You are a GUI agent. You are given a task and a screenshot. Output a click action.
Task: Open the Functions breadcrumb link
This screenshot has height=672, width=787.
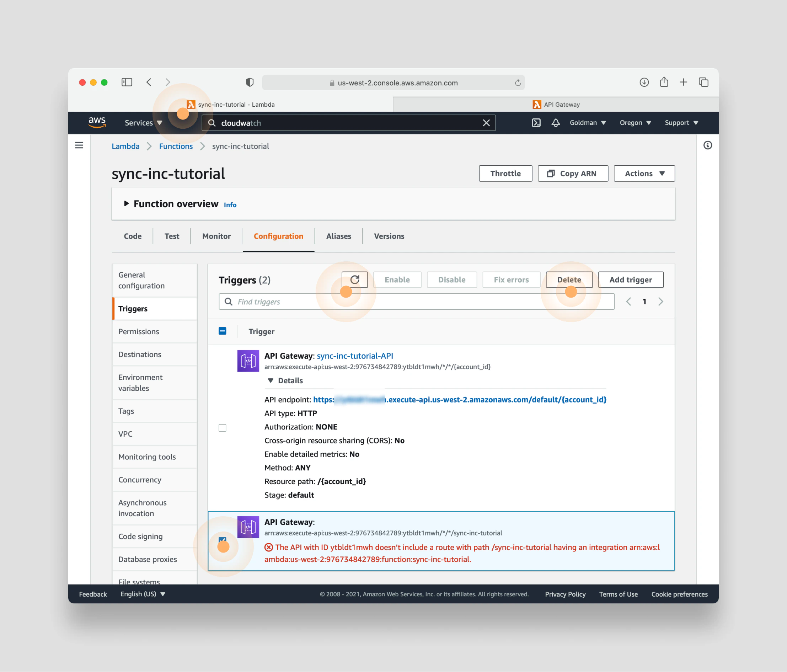coord(176,146)
